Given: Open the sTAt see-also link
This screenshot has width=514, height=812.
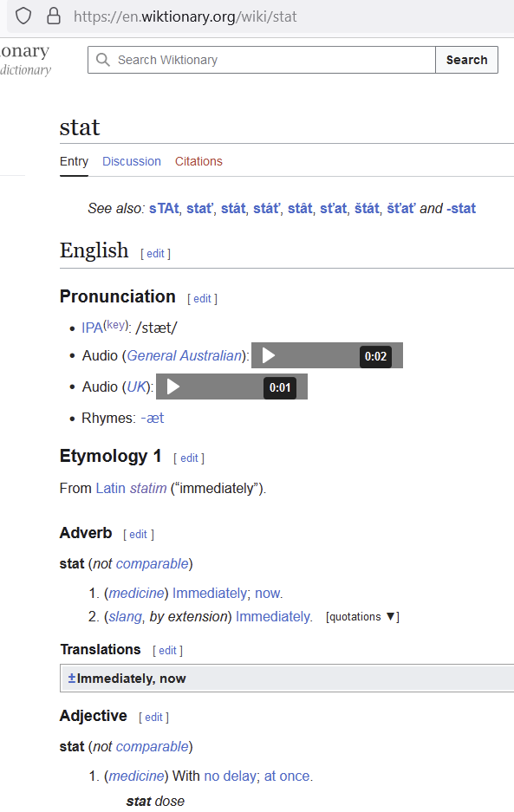Looking at the screenshot, I should pyautogui.click(x=164, y=208).
